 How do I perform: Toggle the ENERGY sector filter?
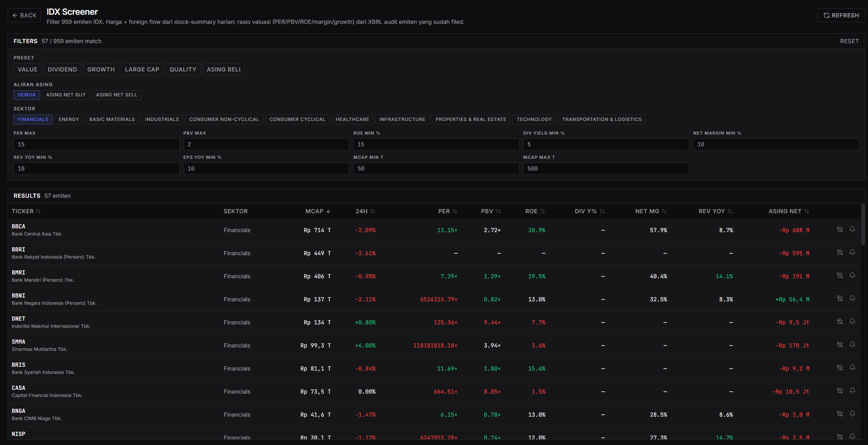point(69,119)
